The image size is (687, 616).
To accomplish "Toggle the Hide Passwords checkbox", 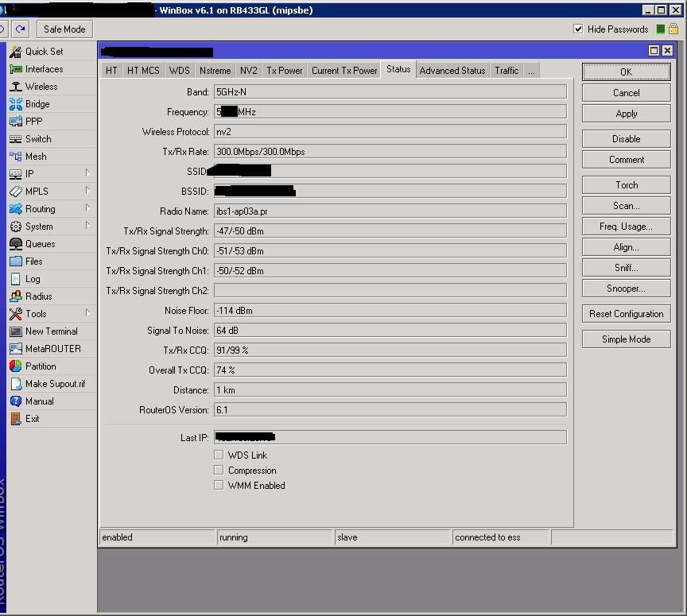I will click(578, 29).
